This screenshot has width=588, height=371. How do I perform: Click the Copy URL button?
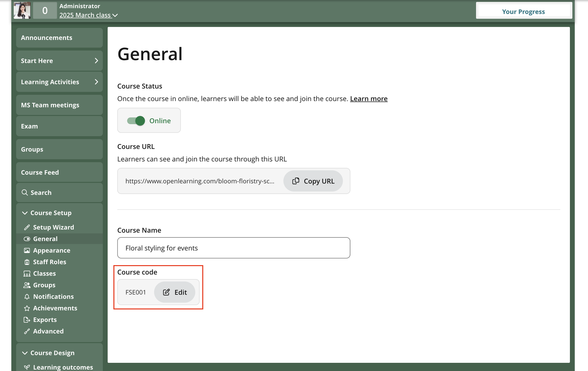pyautogui.click(x=313, y=181)
